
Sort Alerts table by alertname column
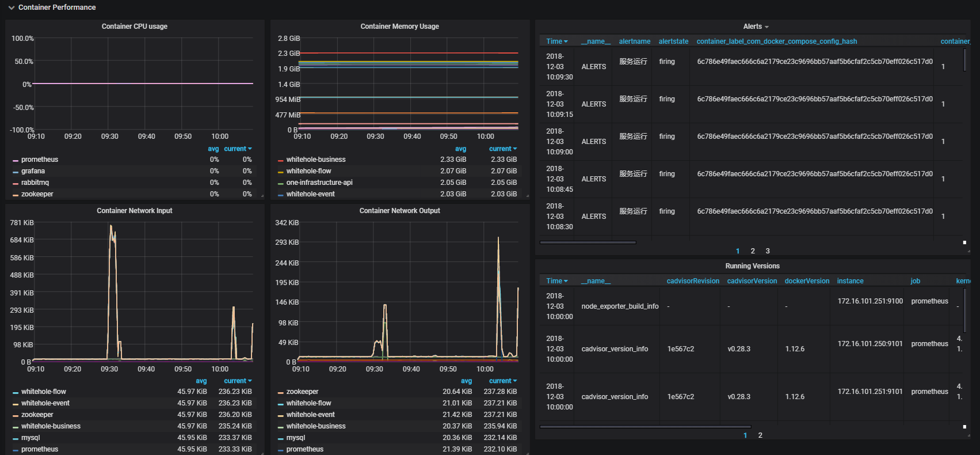click(x=635, y=41)
